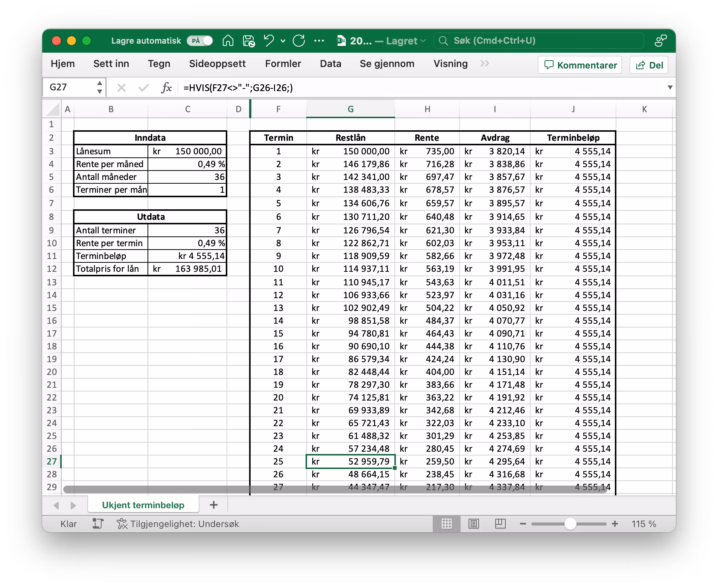
Task: Click the Restlån header cell
Action: point(350,138)
